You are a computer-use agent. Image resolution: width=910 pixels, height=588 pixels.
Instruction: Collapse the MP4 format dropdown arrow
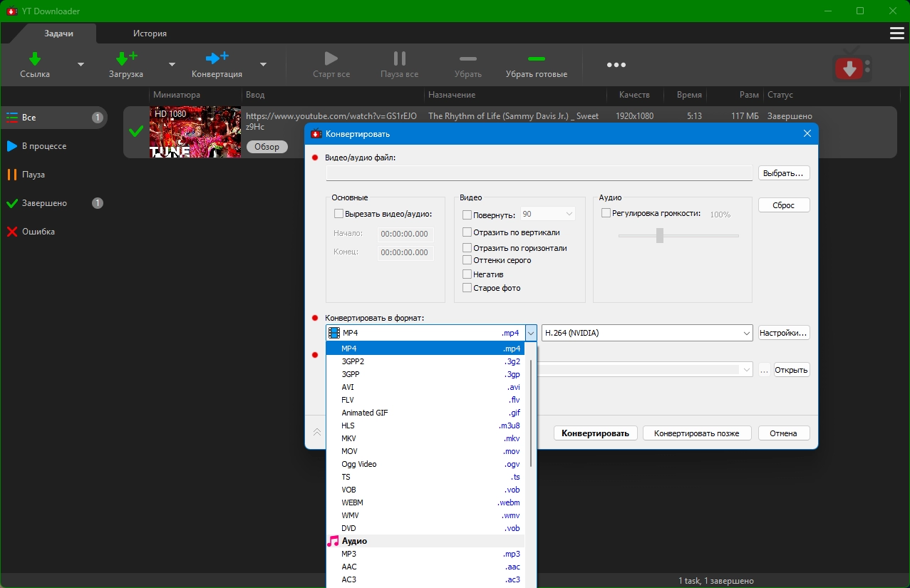[x=531, y=333]
